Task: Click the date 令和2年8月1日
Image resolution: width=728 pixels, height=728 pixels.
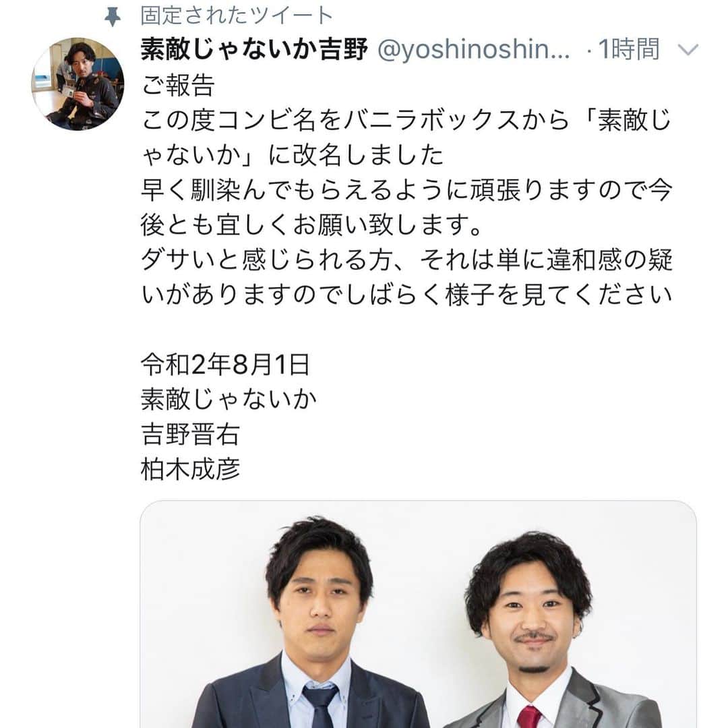Action: (x=226, y=365)
